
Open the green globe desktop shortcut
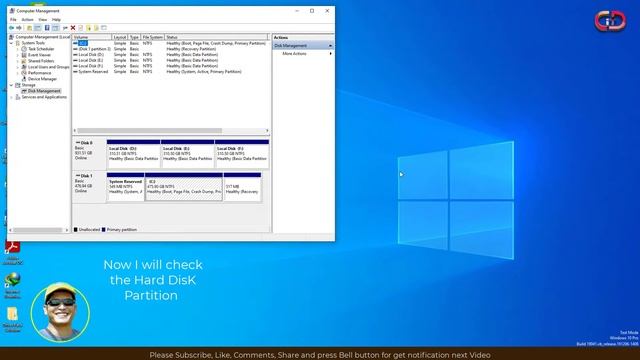(x=12, y=285)
